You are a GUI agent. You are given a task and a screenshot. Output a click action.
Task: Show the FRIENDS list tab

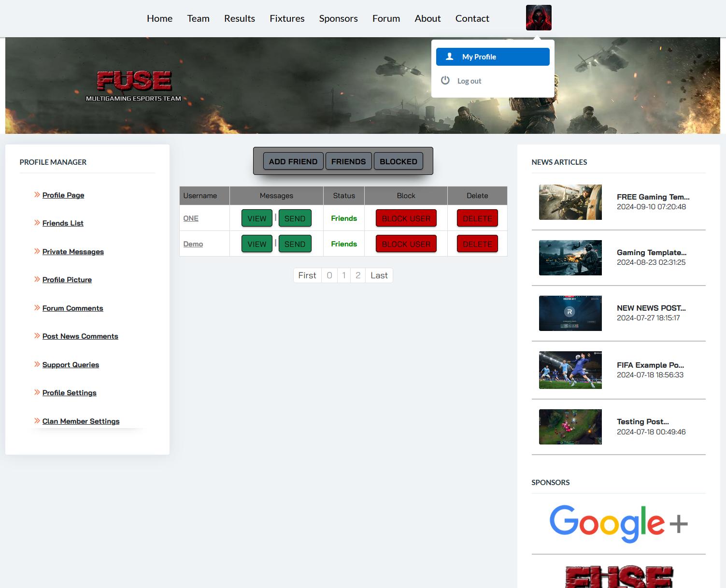pyautogui.click(x=348, y=161)
